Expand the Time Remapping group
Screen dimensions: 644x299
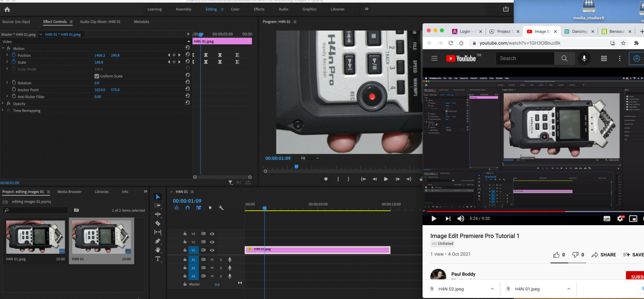coord(3,110)
